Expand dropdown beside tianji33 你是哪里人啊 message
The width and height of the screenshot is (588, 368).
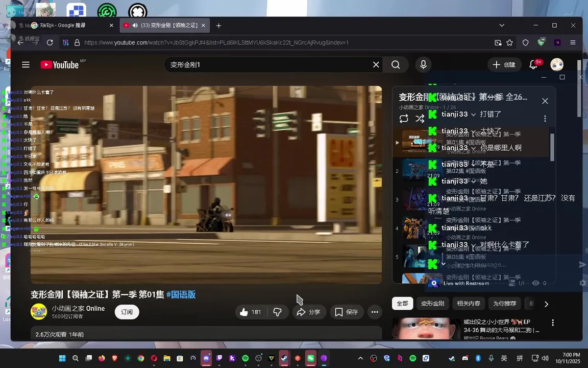pyautogui.click(x=473, y=148)
